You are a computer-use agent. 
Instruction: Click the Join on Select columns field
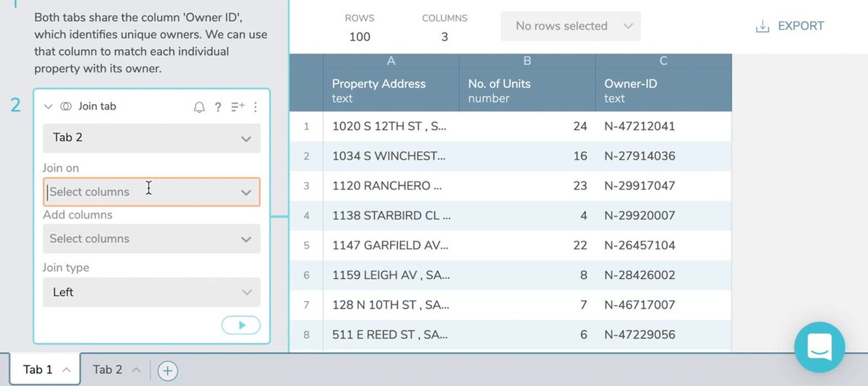pos(152,192)
